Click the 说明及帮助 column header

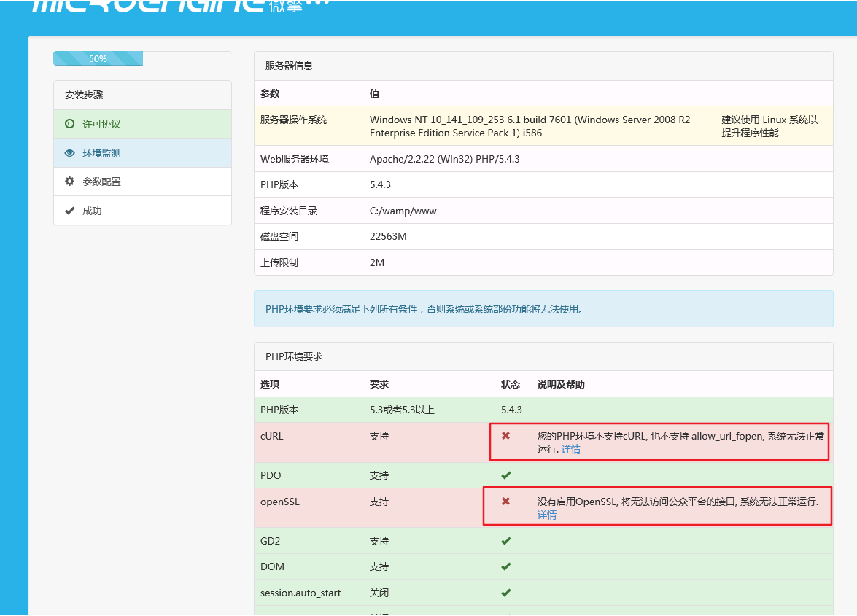[561, 384]
